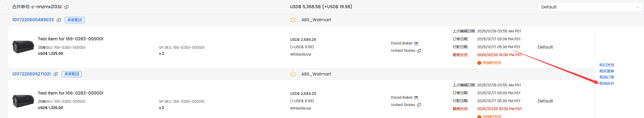Viewport: 644px width, 118px height.
Task: Choose 购买面单 action
Action: 607,71
